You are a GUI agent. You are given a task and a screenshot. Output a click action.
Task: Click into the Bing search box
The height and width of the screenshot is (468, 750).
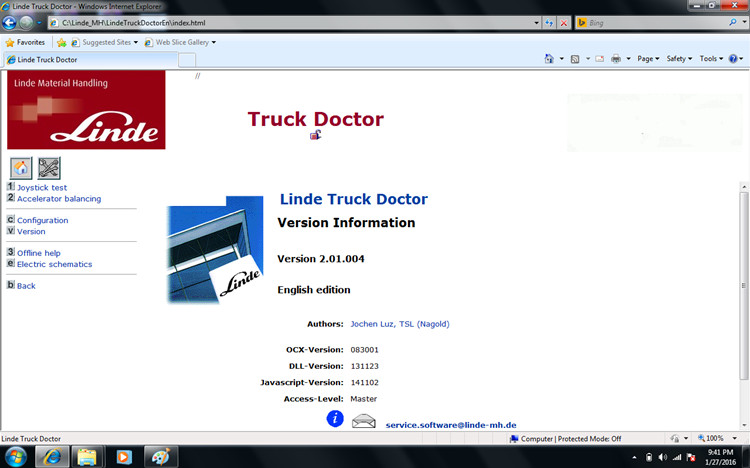[x=655, y=22]
